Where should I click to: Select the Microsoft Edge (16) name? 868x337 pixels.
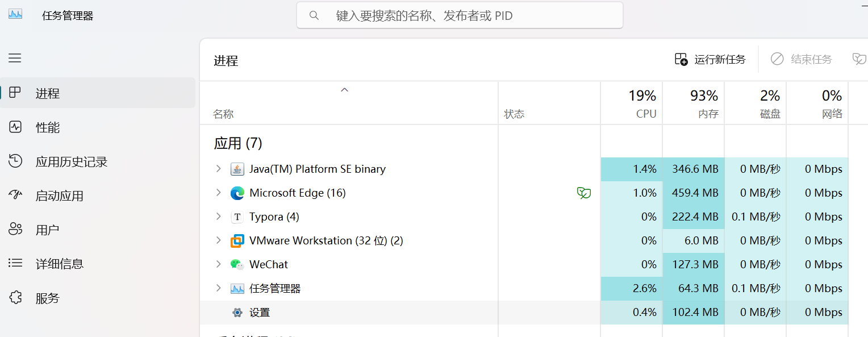[298, 193]
